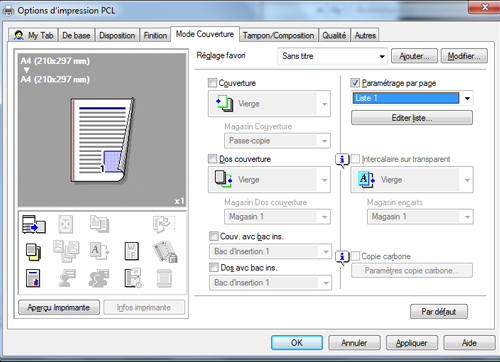Click the front cover icon in the Couverture box

coord(224,103)
